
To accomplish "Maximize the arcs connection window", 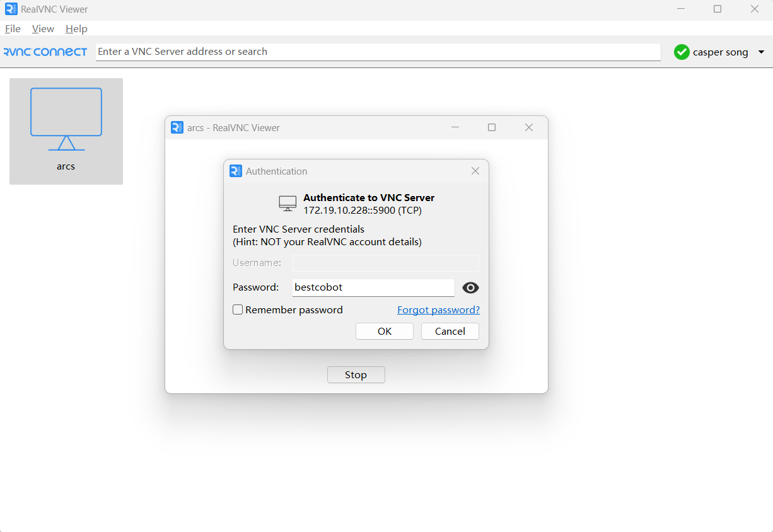I will click(492, 127).
